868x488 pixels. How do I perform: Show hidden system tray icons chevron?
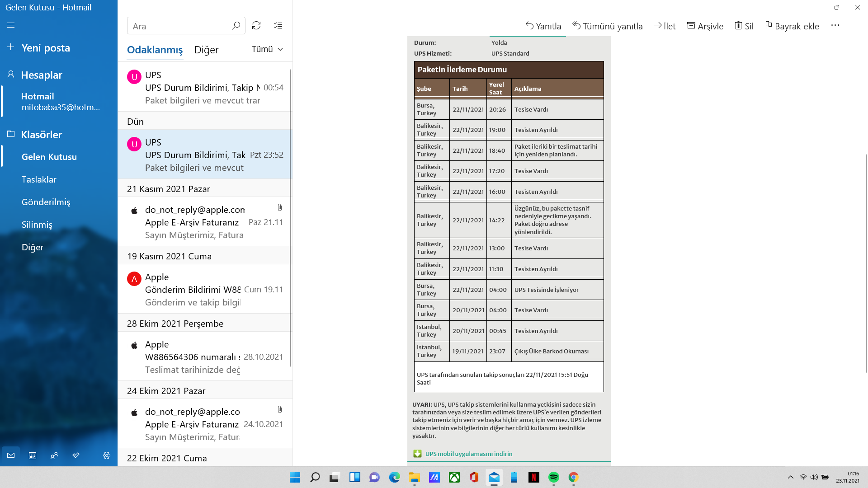[791, 477]
